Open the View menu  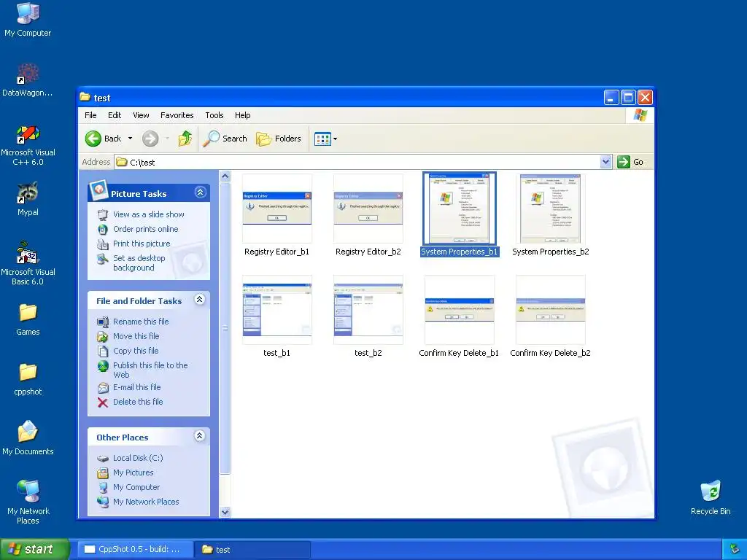141,115
